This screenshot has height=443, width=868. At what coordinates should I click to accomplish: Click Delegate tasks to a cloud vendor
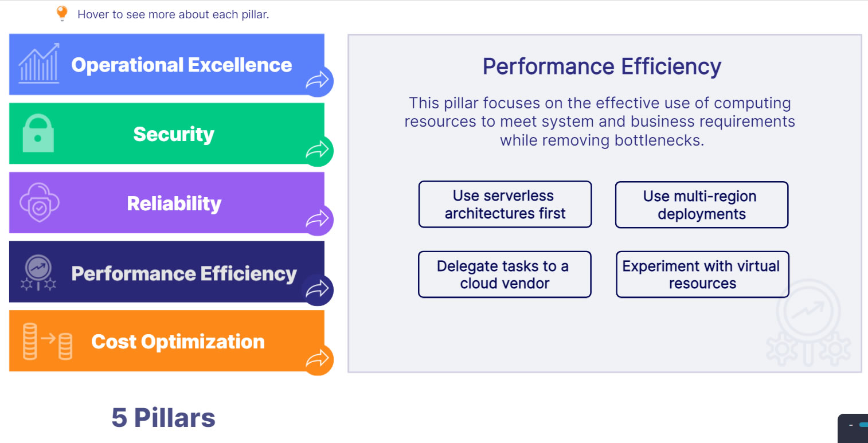tap(504, 275)
